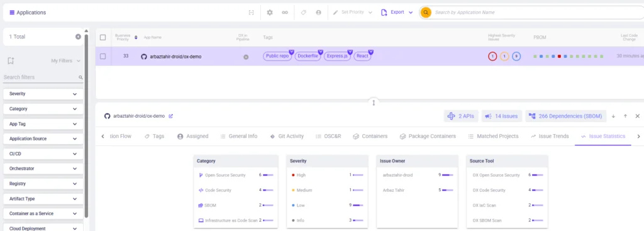Click the Express.js tag pill
The width and height of the screenshot is (644, 231).
click(x=337, y=56)
